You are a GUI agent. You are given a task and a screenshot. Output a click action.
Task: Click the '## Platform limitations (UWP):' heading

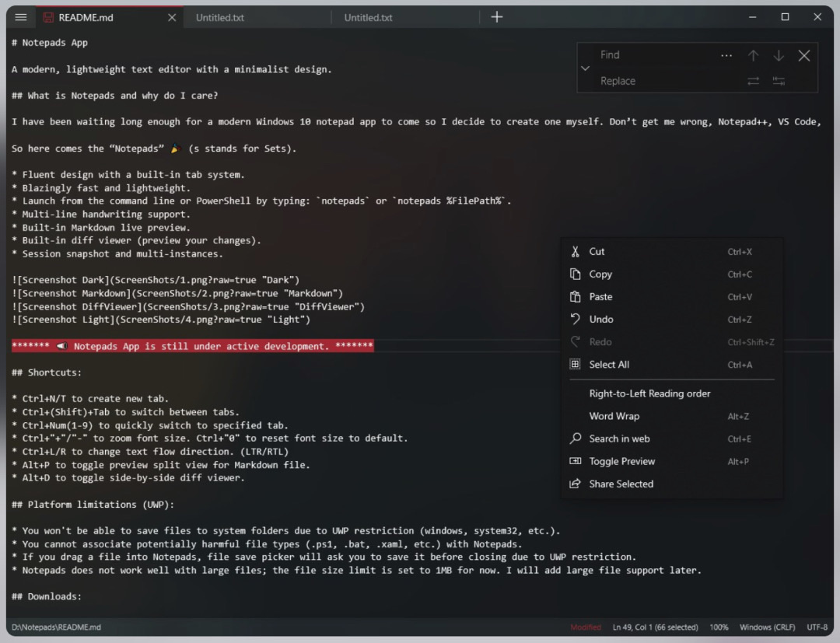tap(93, 505)
